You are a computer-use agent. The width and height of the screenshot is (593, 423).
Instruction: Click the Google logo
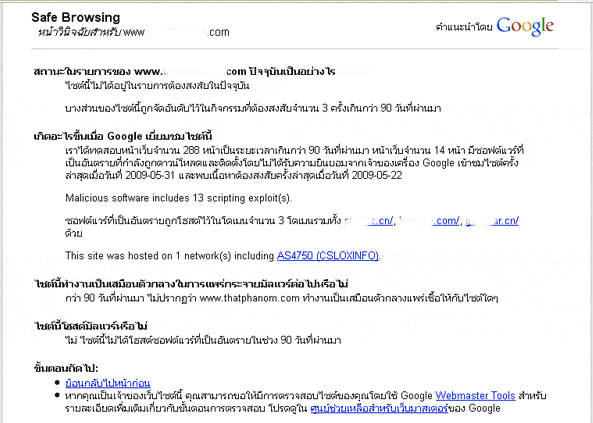coord(525,26)
